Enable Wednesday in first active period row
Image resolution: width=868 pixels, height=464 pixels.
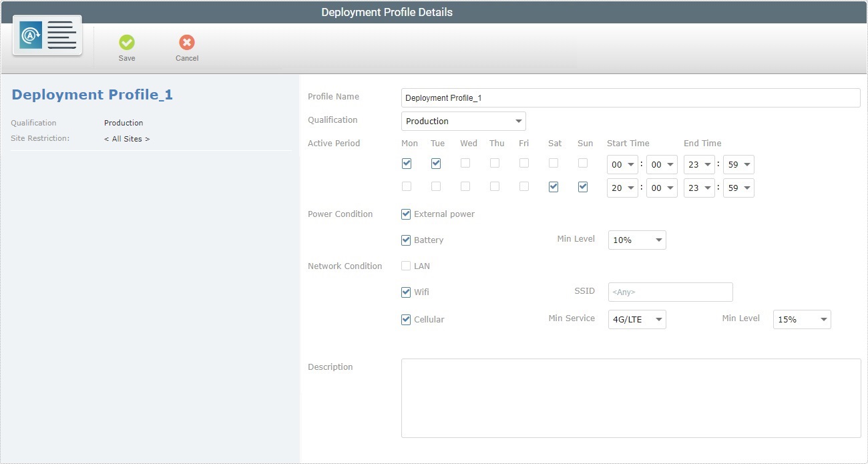pyautogui.click(x=465, y=164)
